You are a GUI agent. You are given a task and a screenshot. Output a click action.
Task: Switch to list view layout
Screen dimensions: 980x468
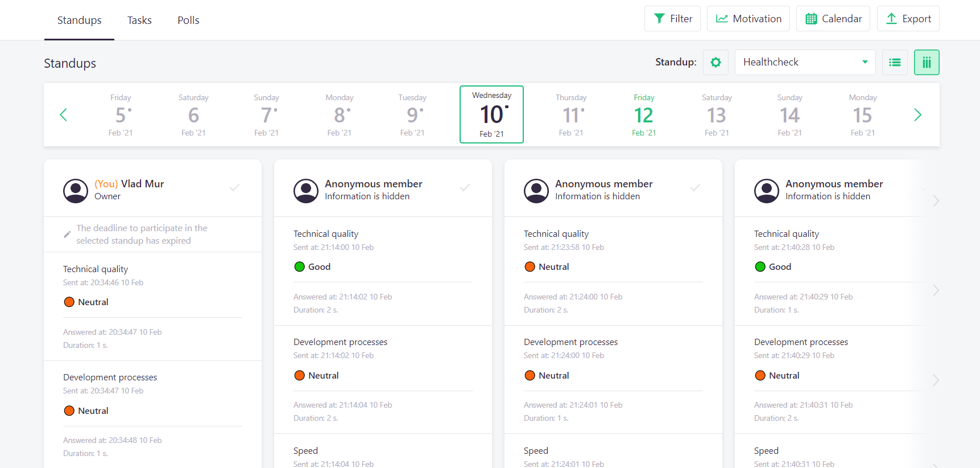pos(895,62)
